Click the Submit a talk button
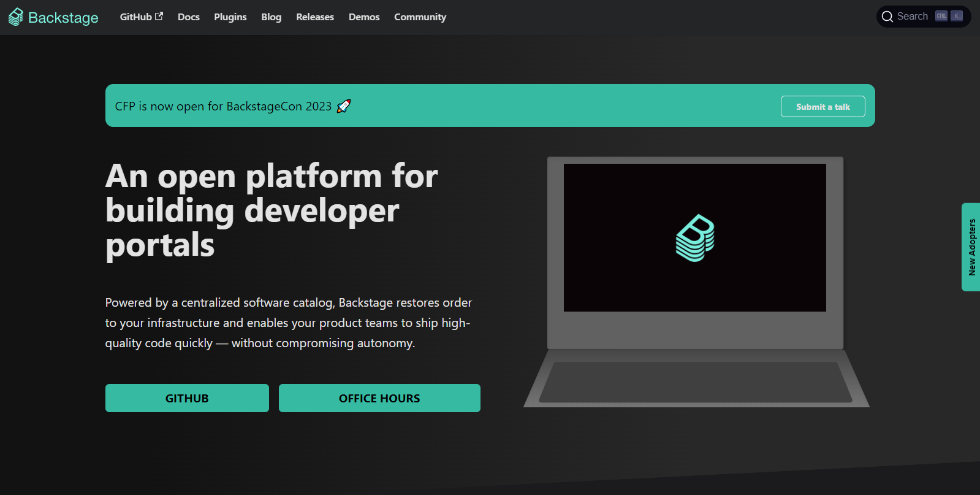Image resolution: width=980 pixels, height=495 pixels. point(822,107)
